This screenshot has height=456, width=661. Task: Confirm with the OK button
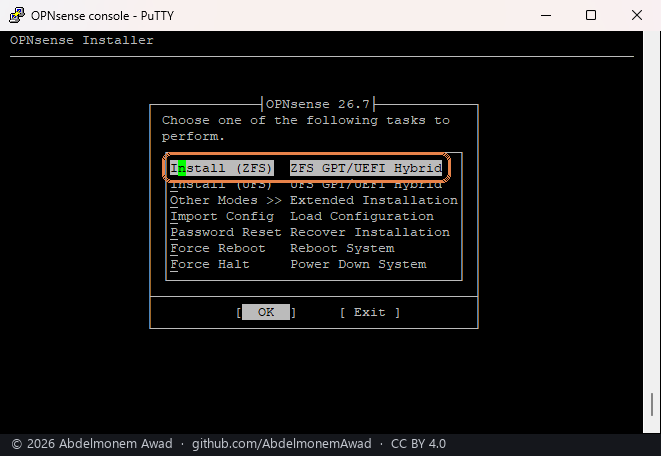point(266,312)
